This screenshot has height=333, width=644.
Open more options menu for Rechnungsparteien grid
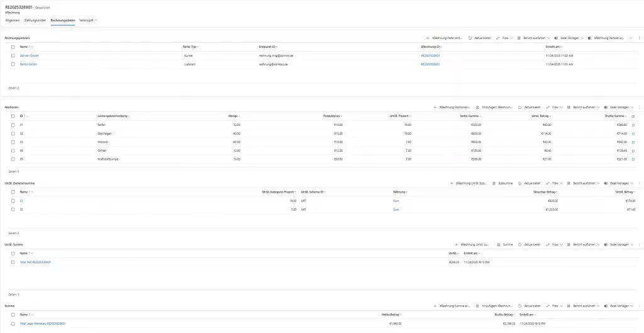tap(639, 38)
